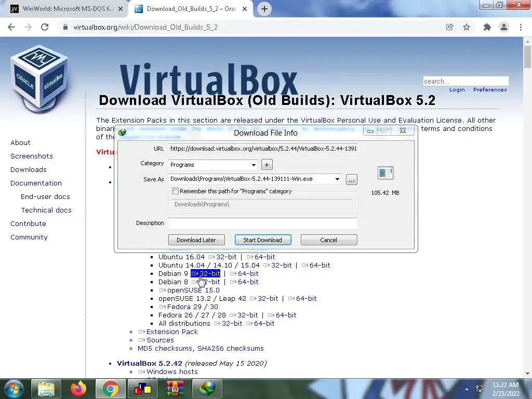Image resolution: width=532 pixels, height=399 pixels.
Task: Open Screenshots in the sidebar
Action: 32,156
